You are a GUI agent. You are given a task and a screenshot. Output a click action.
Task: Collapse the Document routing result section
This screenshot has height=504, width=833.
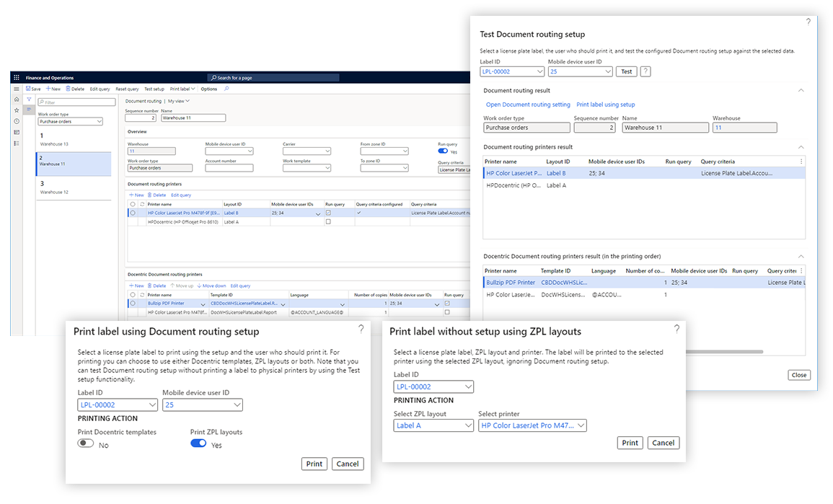point(801,91)
